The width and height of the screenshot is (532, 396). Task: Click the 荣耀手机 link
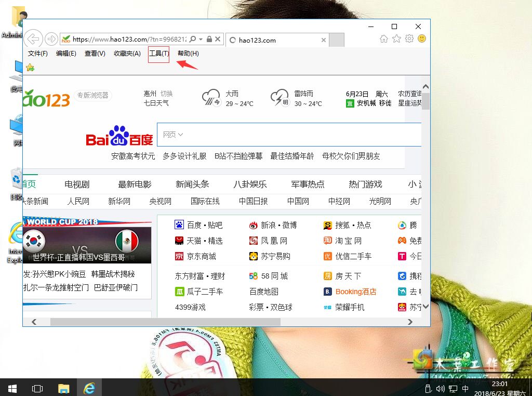[350, 307]
